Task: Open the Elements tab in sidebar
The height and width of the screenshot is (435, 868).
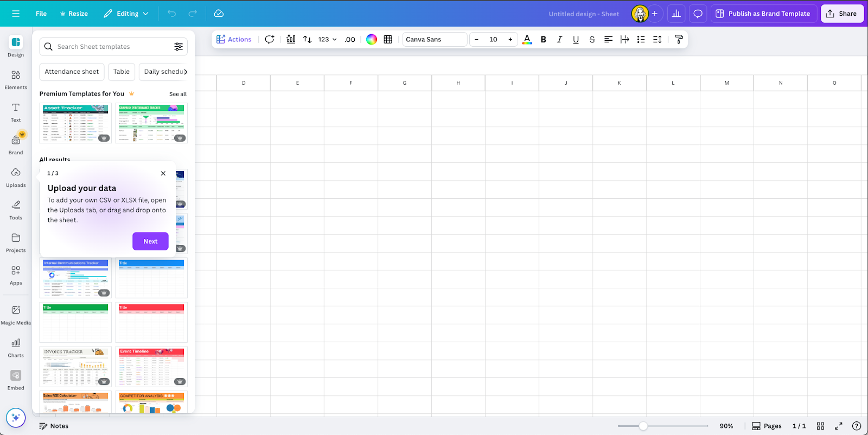Action: point(16,79)
